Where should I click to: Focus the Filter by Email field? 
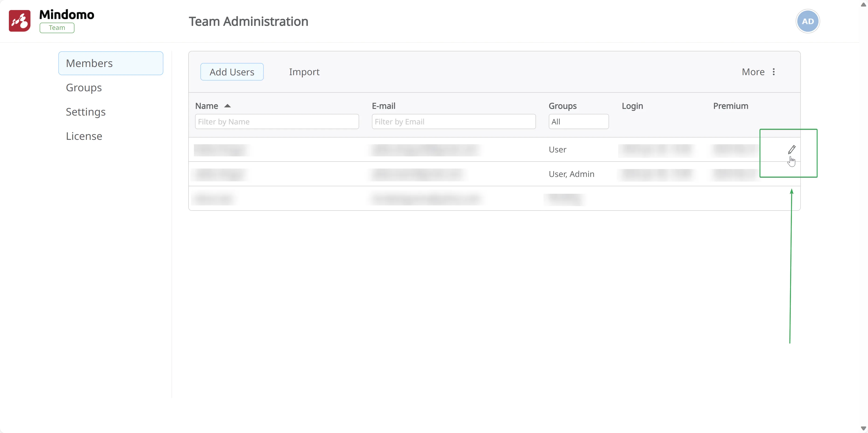pos(453,122)
